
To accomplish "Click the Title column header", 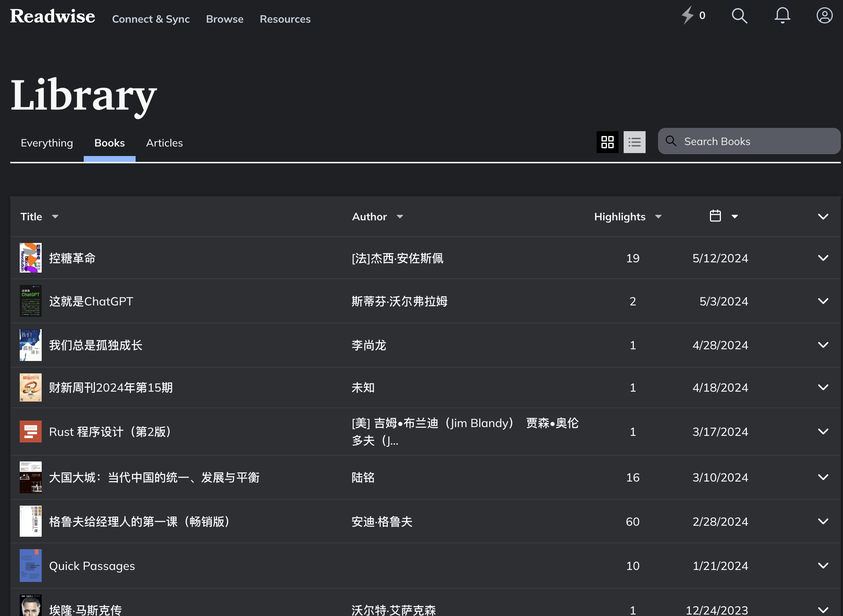I will click(31, 217).
